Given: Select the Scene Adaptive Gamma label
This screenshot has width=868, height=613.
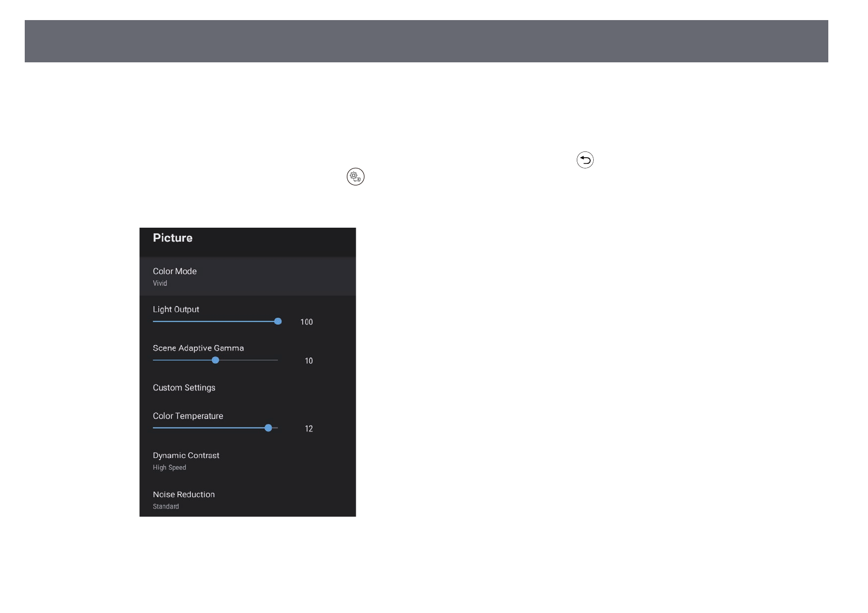Looking at the screenshot, I should click(198, 348).
